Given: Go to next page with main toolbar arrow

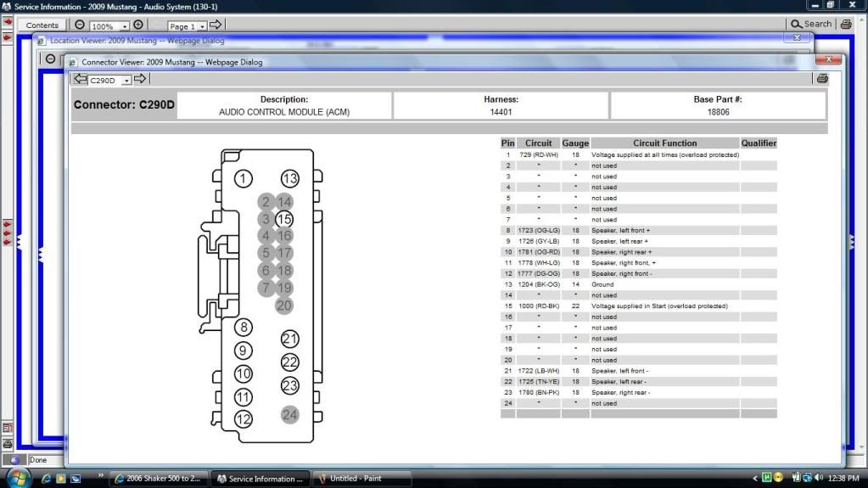Looking at the screenshot, I should coord(216,25).
